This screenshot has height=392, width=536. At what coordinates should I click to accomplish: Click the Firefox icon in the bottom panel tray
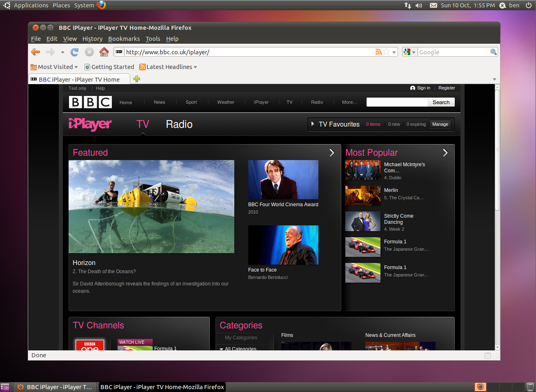pyautogui.click(x=480, y=387)
